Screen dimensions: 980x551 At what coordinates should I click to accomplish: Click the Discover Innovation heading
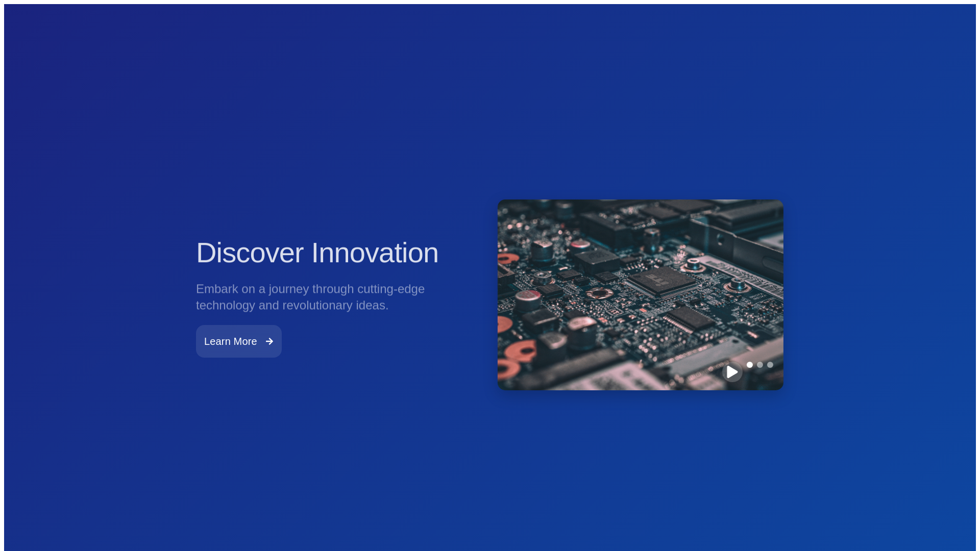coord(317,253)
